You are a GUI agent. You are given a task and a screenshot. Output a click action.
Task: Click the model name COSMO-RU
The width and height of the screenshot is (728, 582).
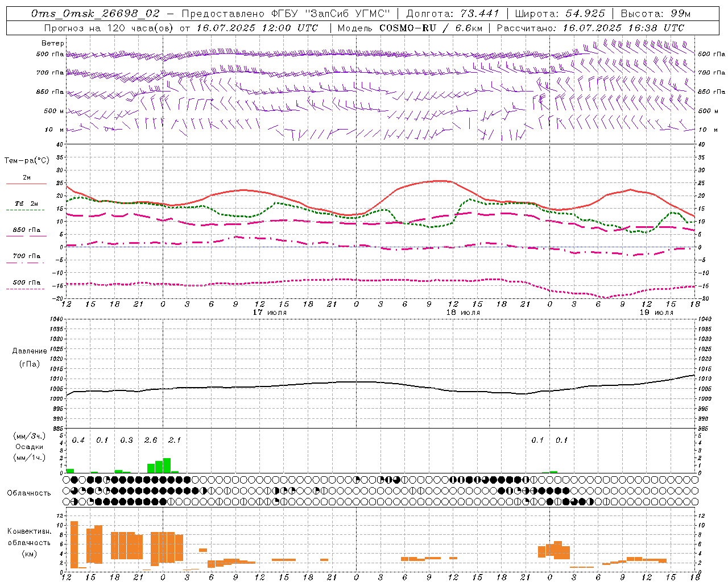point(408,28)
